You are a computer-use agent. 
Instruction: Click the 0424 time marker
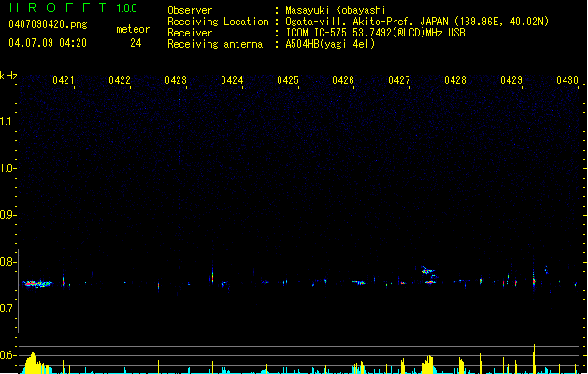point(232,80)
